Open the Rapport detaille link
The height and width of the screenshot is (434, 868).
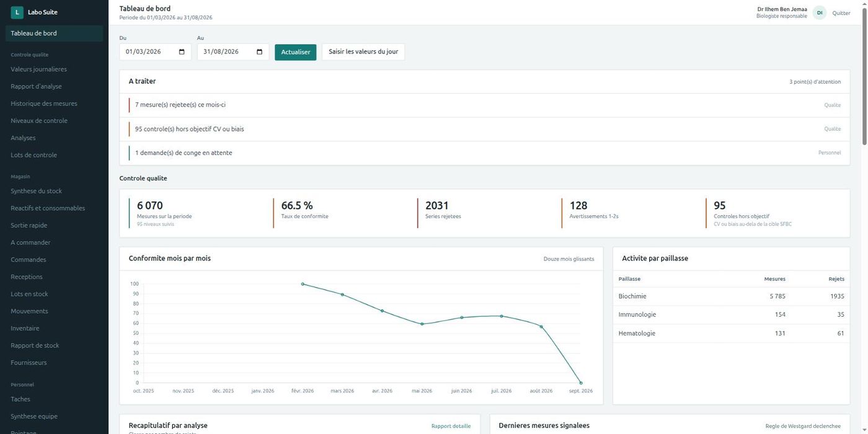point(451,426)
